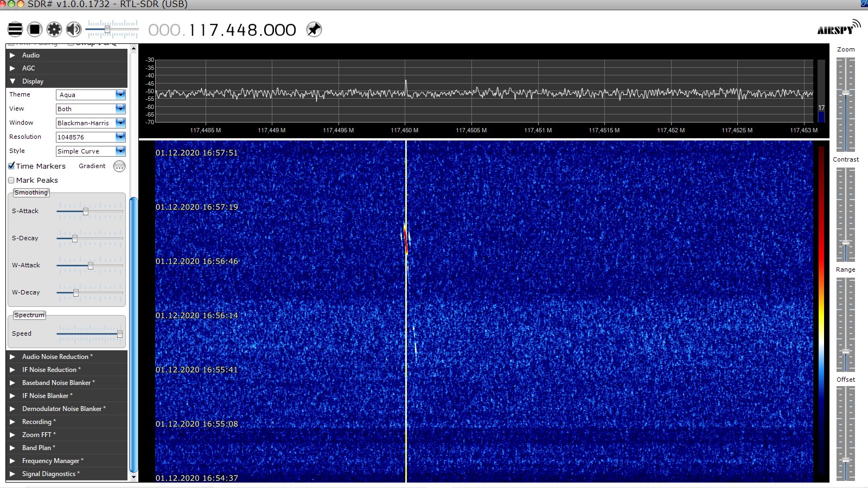The width and height of the screenshot is (868, 488).
Task: Click the side panel scroll-down arrow
Action: point(133,477)
